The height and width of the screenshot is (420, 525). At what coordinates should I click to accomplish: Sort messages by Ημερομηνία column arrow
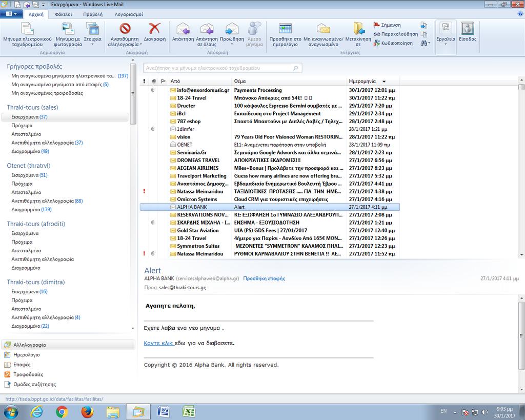point(384,82)
